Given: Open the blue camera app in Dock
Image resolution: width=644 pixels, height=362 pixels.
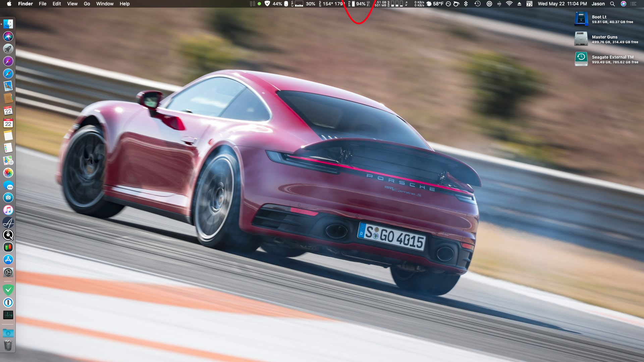Looking at the screenshot, I should tap(8, 197).
